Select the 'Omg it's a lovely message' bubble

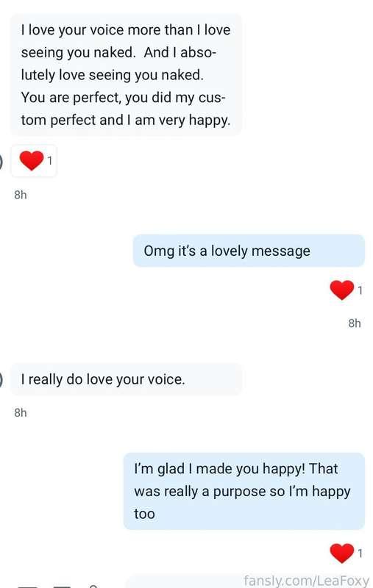(249, 251)
